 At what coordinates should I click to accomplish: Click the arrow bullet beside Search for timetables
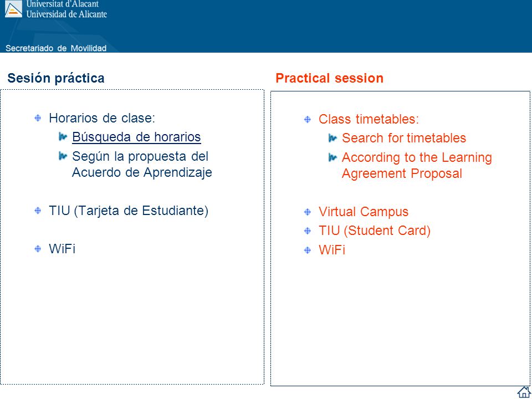click(x=332, y=138)
